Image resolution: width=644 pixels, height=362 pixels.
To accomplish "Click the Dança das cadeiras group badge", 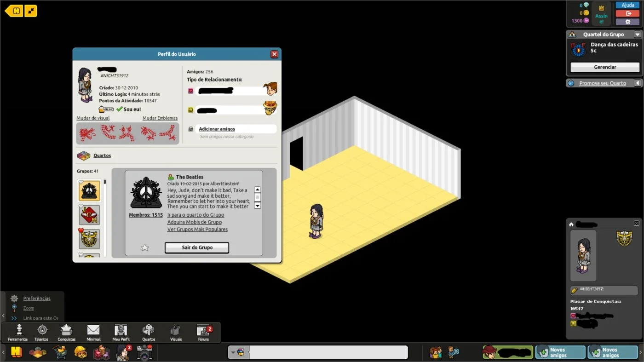I will 578,49.
